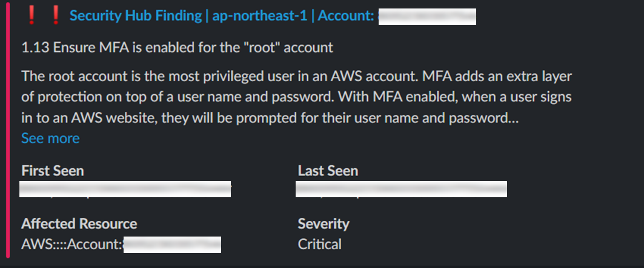Click the root account description paragraph
Image resolution: width=644 pixels, height=268 pixels.
click(296, 97)
